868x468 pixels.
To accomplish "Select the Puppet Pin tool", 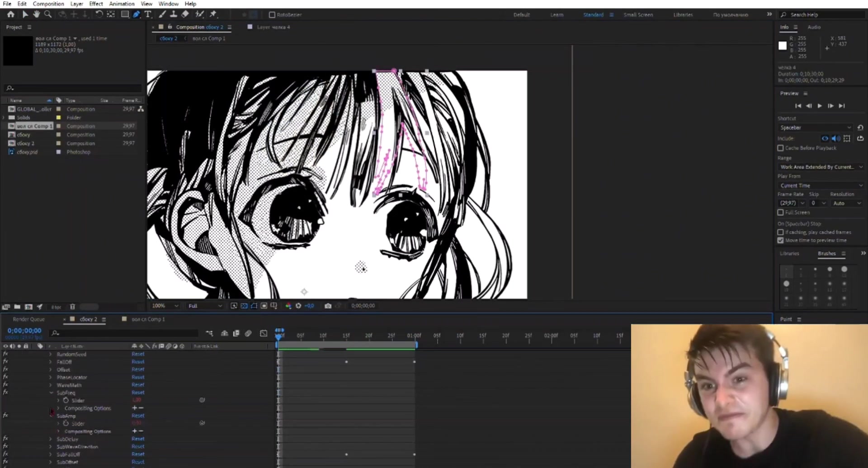I will pyautogui.click(x=213, y=14).
